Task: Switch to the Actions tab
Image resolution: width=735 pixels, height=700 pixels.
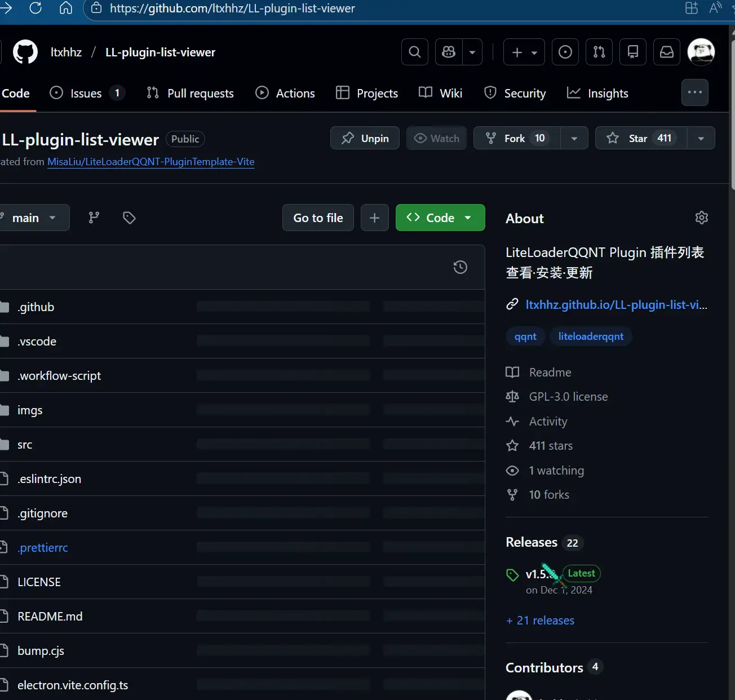Action: (285, 94)
